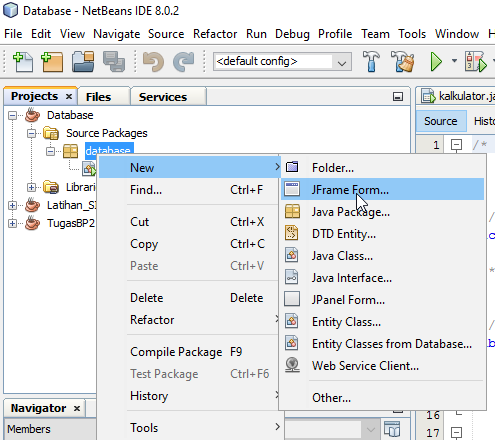Collapse code fold at line 1
The height and width of the screenshot is (440, 495).
[456, 145]
